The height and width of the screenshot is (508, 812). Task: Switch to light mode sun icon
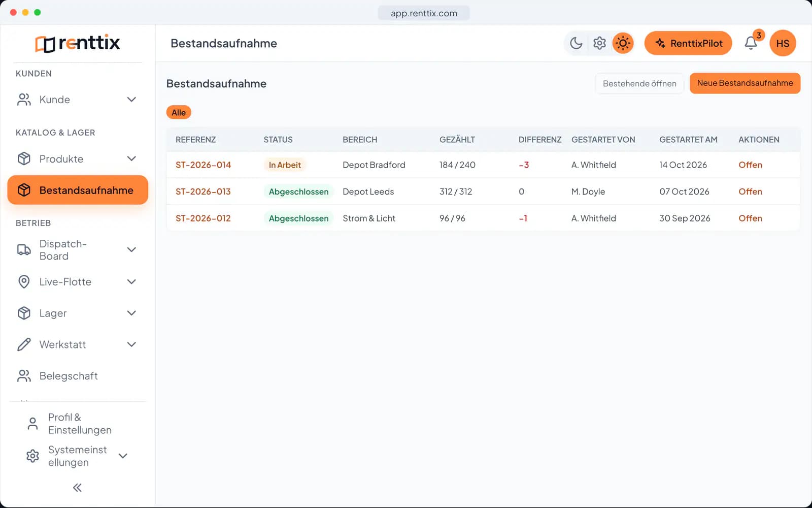coord(623,43)
